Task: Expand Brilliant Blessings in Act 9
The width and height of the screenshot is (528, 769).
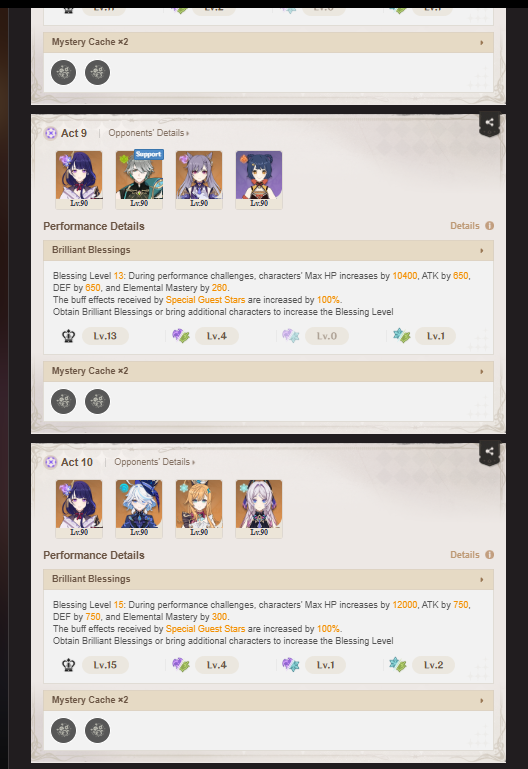Action: [x=268, y=250]
